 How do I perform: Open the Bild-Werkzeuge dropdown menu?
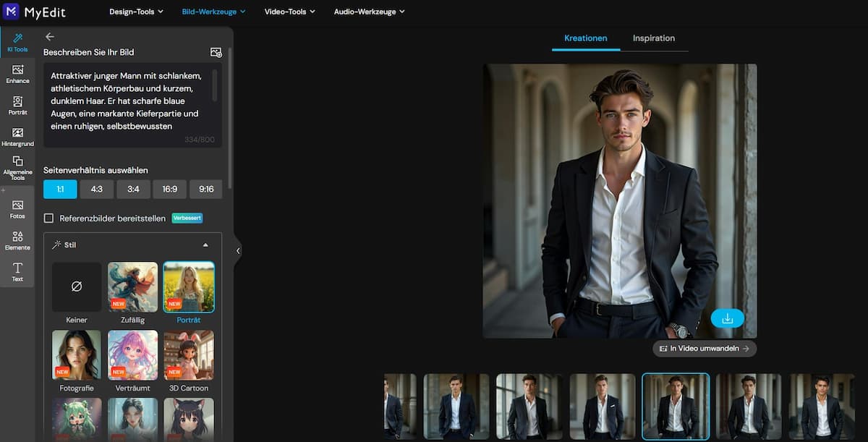tap(213, 12)
